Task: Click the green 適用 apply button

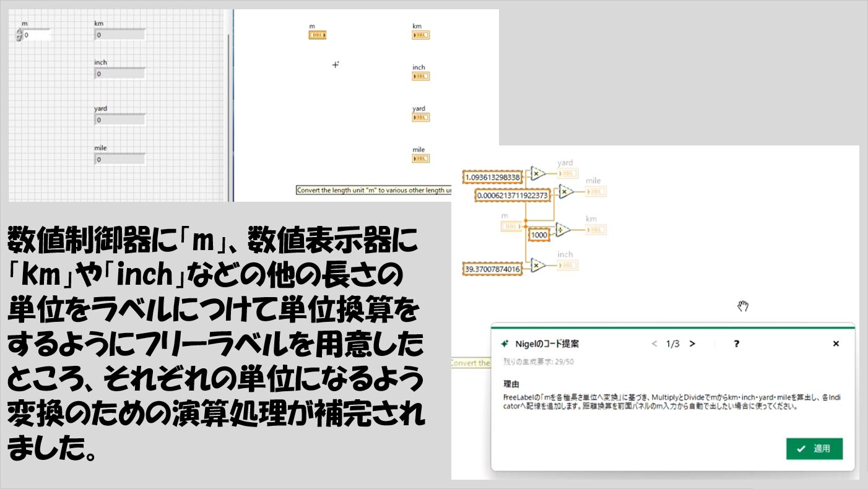Action: point(814,449)
